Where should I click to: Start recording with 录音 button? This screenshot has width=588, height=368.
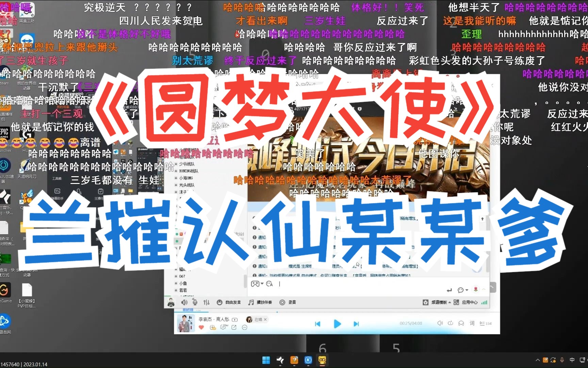(x=288, y=302)
